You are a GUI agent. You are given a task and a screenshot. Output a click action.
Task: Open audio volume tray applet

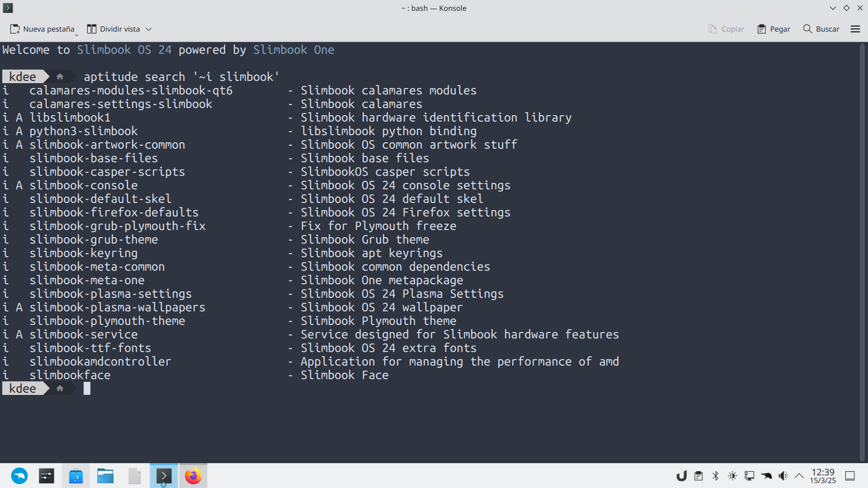click(x=783, y=476)
